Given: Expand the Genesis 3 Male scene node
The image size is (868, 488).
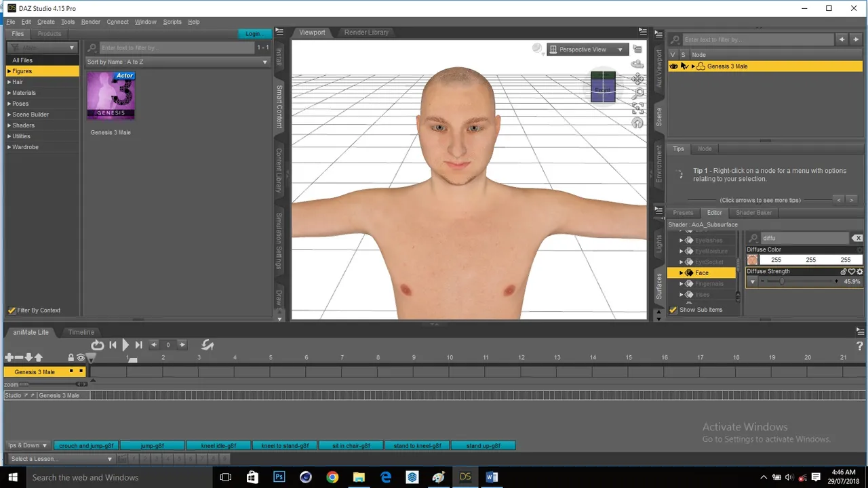Looking at the screenshot, I should 693,66.
